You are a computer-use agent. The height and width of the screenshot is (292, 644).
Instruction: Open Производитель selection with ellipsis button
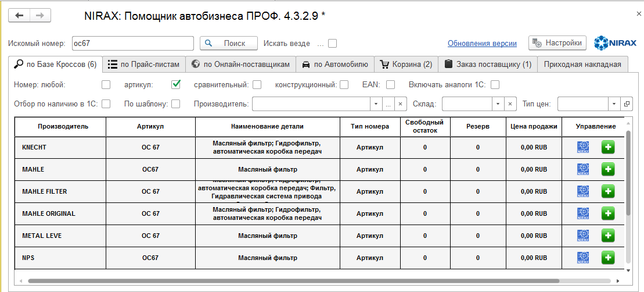(x=388, y=104)
